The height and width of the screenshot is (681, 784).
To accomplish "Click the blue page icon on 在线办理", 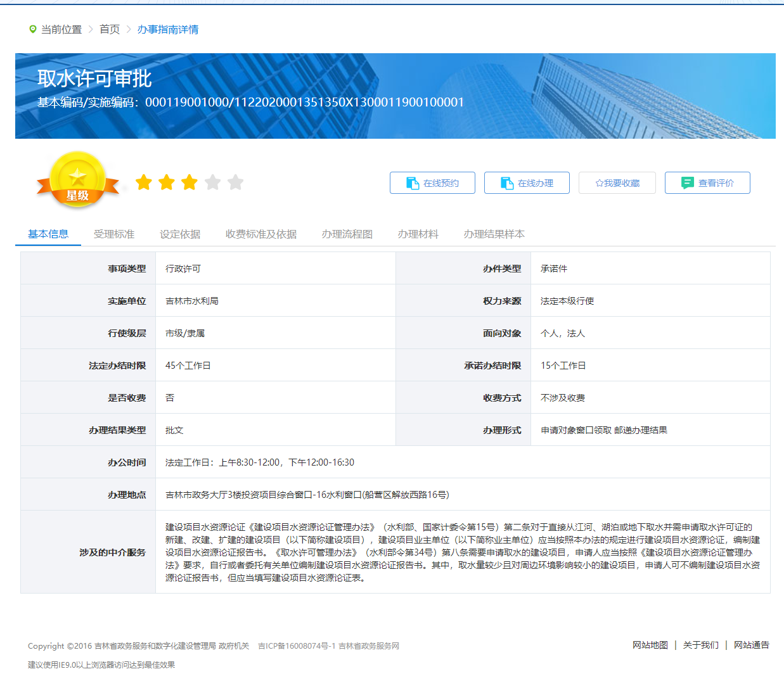I will [505, 182].
